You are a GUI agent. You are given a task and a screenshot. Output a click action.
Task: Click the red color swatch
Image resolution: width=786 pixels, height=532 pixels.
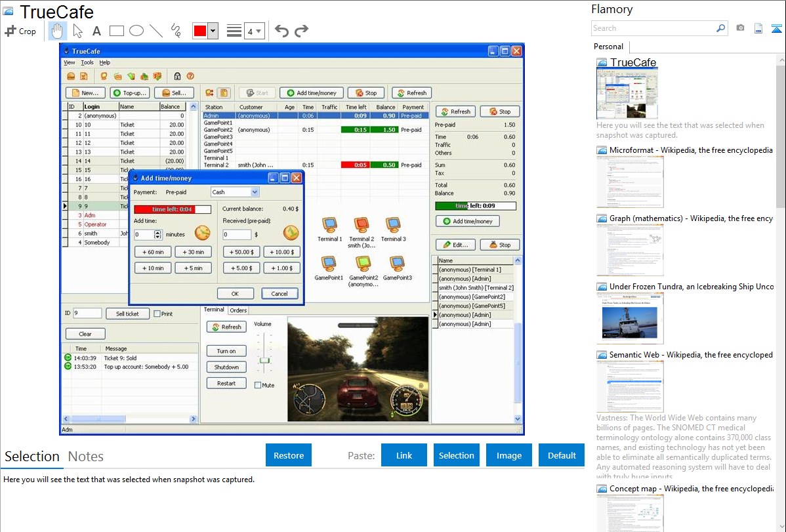click(200, 31)
